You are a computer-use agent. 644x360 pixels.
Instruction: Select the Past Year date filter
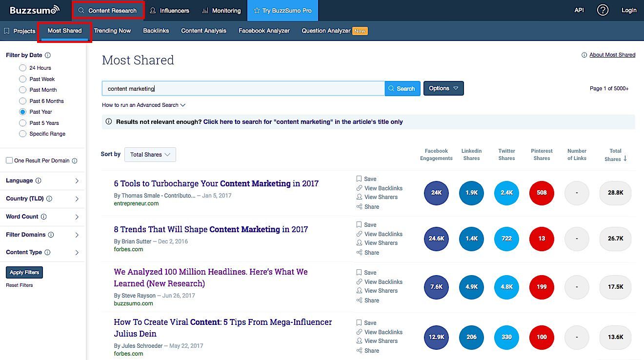(x=22, y=112)
